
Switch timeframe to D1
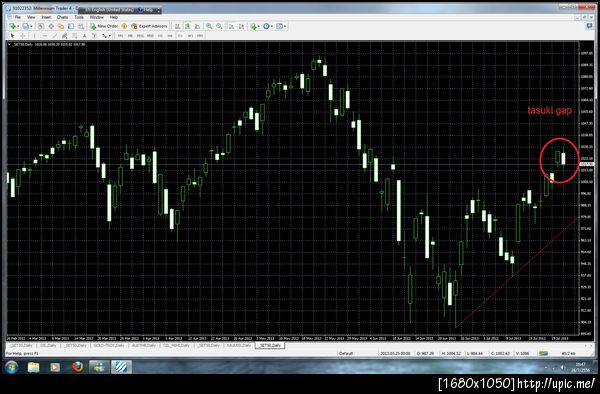[180, 36]
